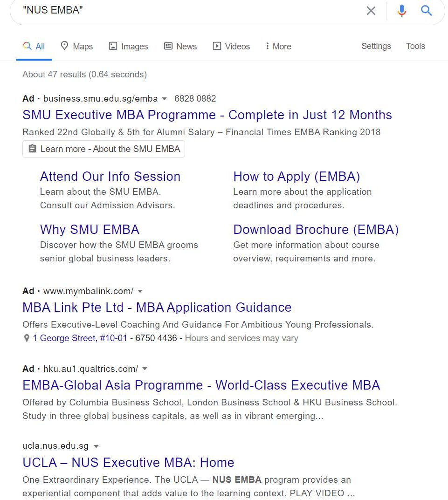448x500 pixels.
Task: Click the phone number 6750 4436
Action: click(x=156, y=338)
